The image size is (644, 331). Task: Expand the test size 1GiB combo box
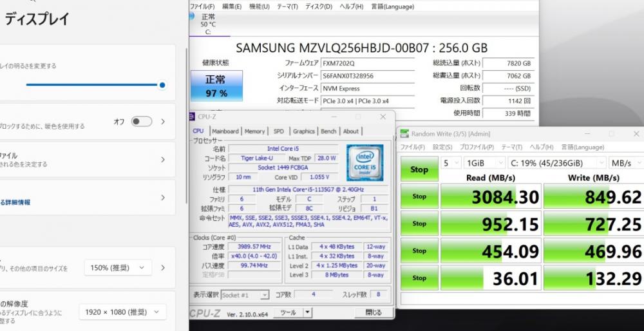point(485,163)
